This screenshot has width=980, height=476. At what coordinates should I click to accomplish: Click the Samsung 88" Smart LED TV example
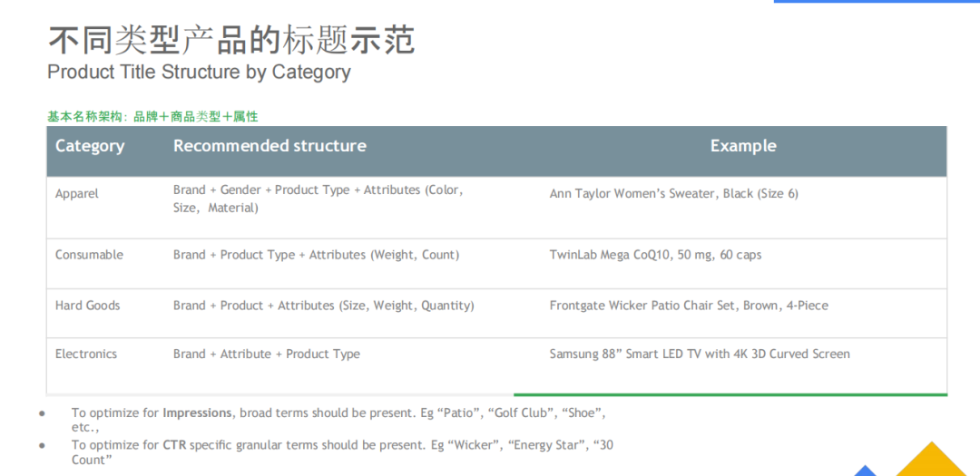pos(699,355)
